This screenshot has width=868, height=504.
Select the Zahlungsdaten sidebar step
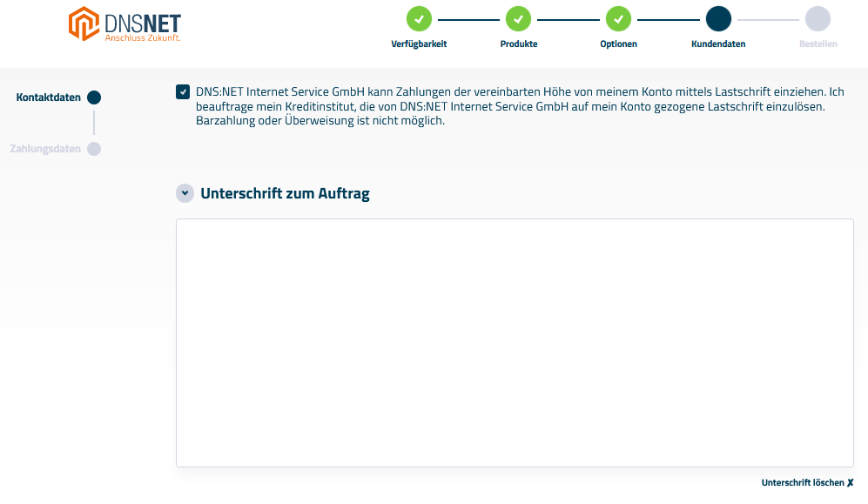45,149
